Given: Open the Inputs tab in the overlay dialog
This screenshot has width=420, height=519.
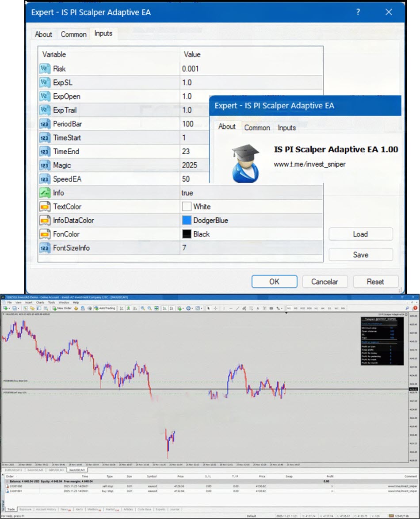Looking at the screenshot, I should pos(286,128).
